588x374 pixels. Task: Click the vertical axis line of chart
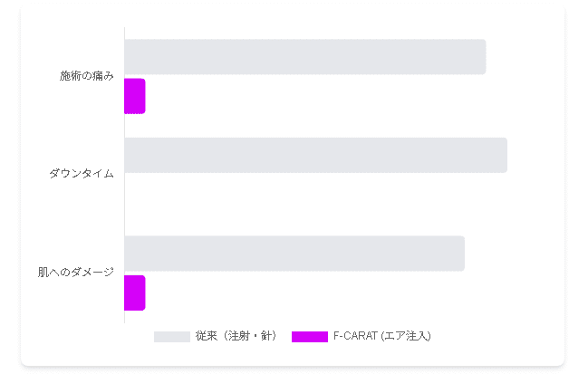coord(124,175)
